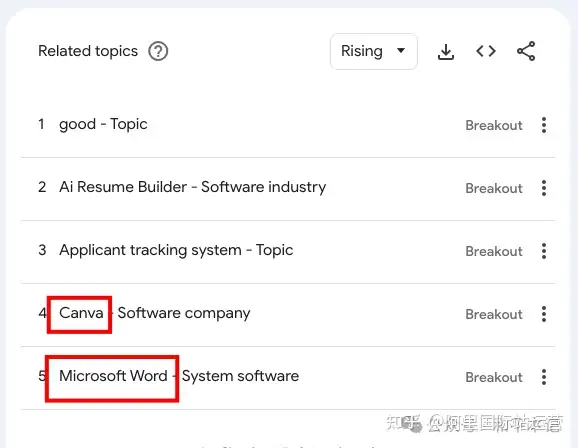Open Canva - Software company topic
The height and width of the screenshot is (448, 578).
click(154, 313)
